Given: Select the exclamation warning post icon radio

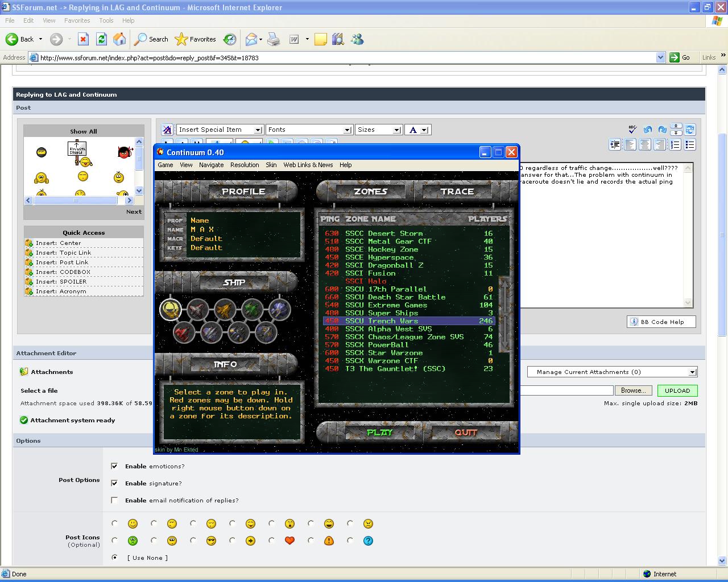Looking at the screenshot, I should 311,541.
